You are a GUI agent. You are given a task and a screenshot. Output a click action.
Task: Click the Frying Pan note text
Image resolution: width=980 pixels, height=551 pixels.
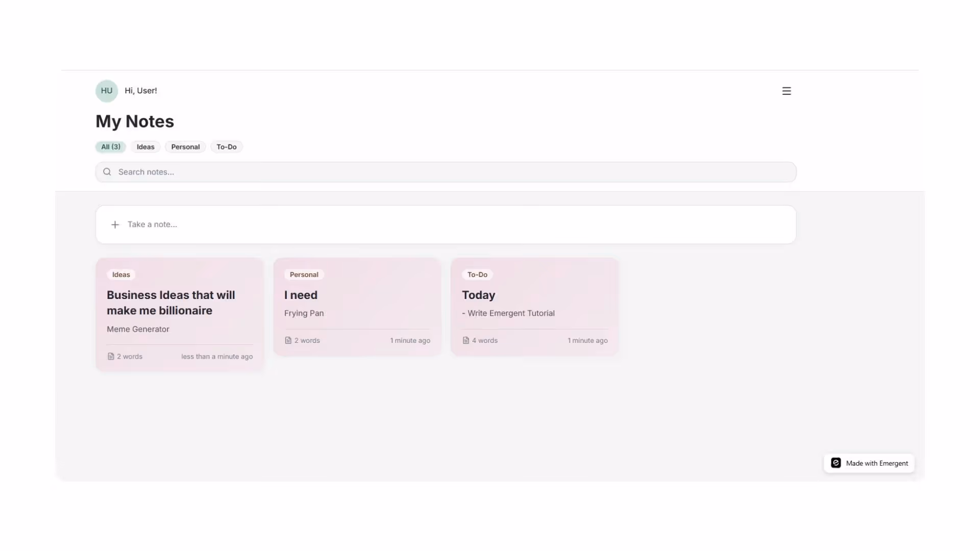(304, 313)
